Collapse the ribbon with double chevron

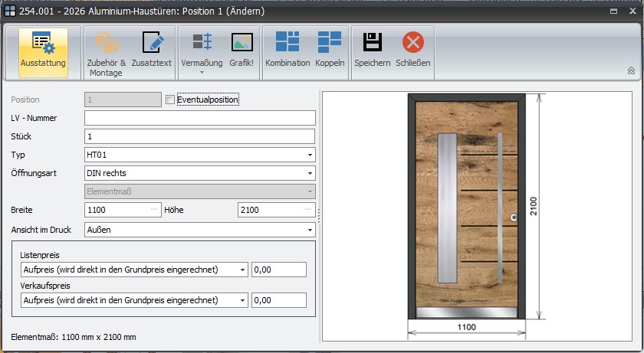[631, 71]
